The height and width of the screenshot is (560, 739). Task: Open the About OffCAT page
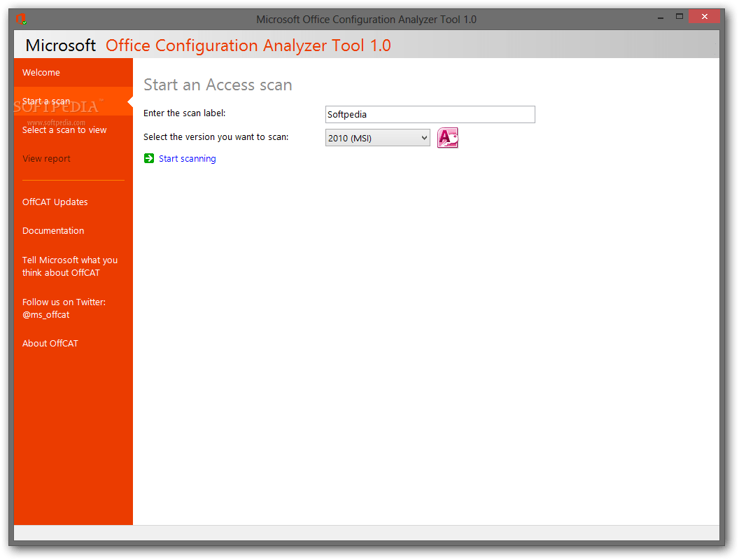50,343
